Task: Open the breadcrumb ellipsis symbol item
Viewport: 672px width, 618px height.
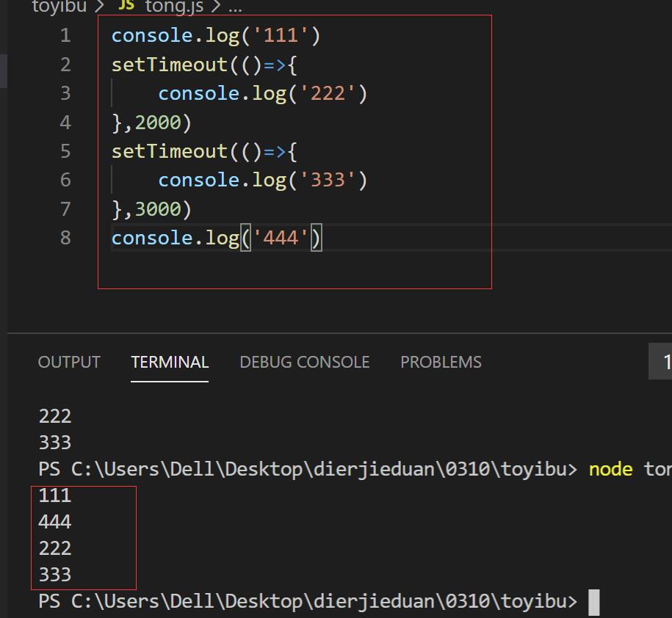Action: tap(235, 8)
